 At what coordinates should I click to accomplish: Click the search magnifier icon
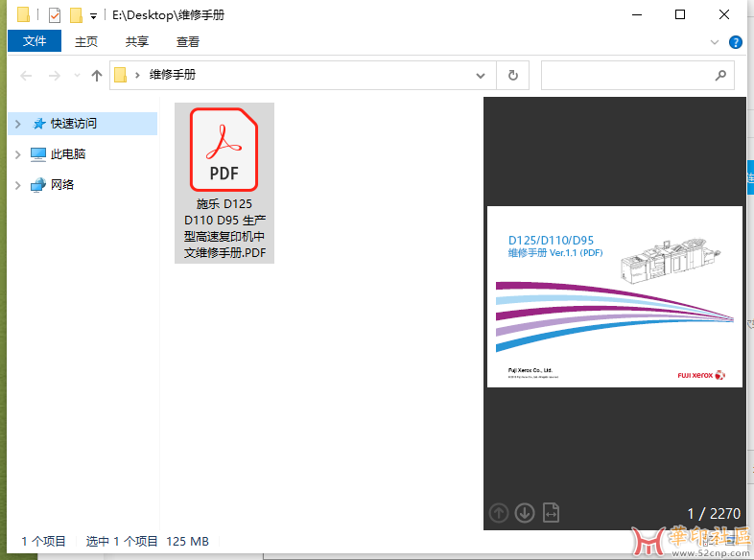tap(720, 75)
